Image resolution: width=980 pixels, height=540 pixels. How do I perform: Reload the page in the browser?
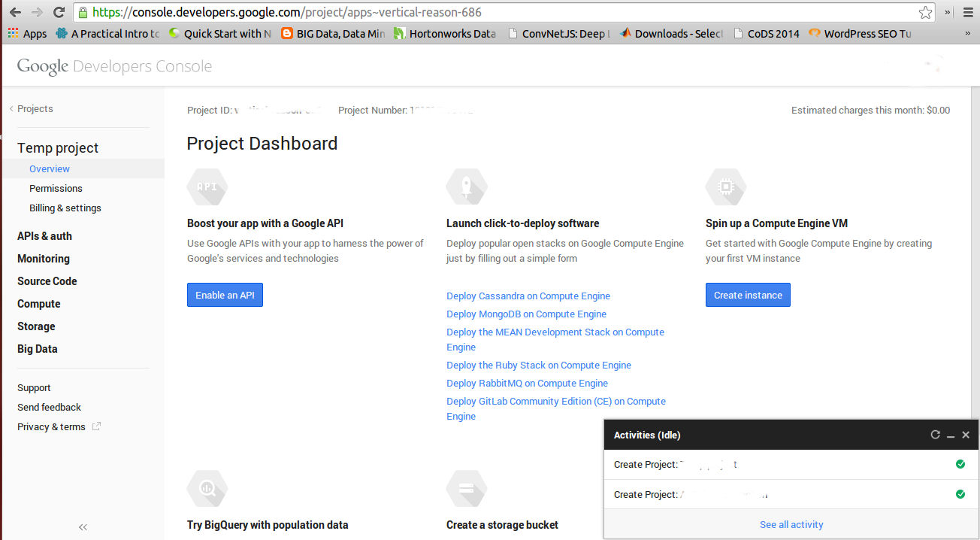coord(59,13)
